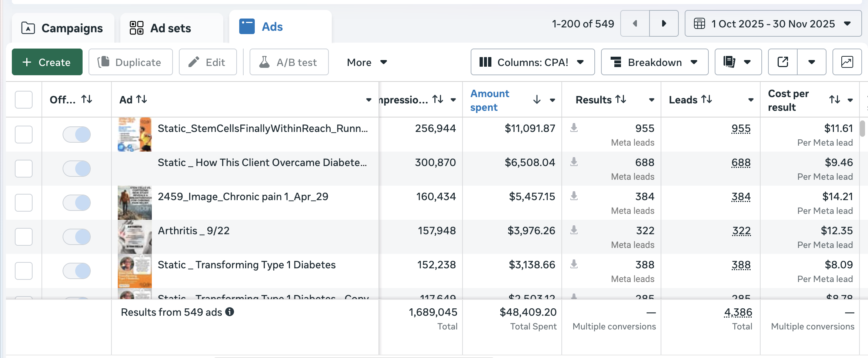Click the Duplicate button
Viewport: 868px width, 358px height.
130,62
